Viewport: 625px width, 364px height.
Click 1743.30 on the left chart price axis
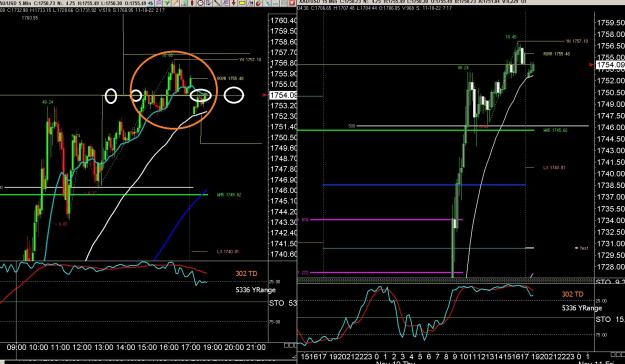[x=283, y=222]
